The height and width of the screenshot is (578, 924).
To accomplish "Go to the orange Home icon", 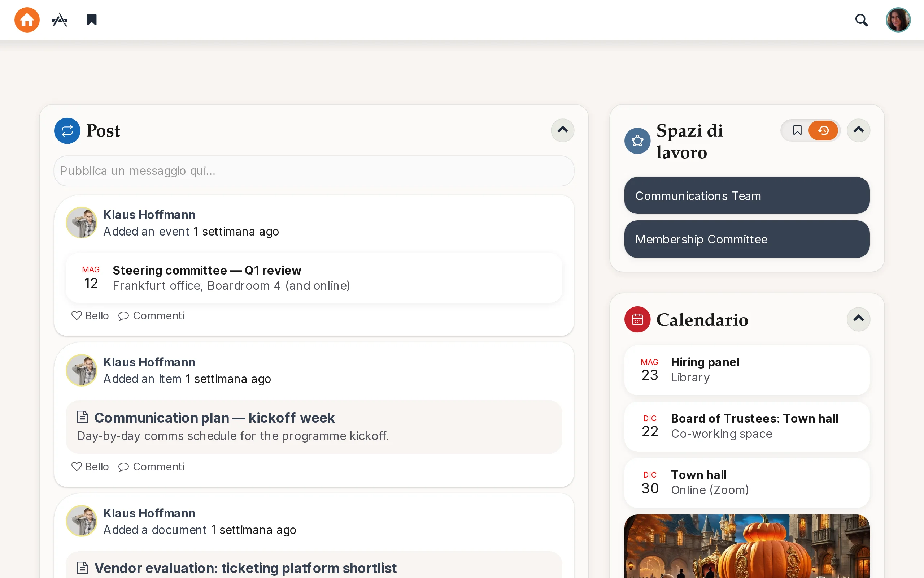I will pos(27,20).
